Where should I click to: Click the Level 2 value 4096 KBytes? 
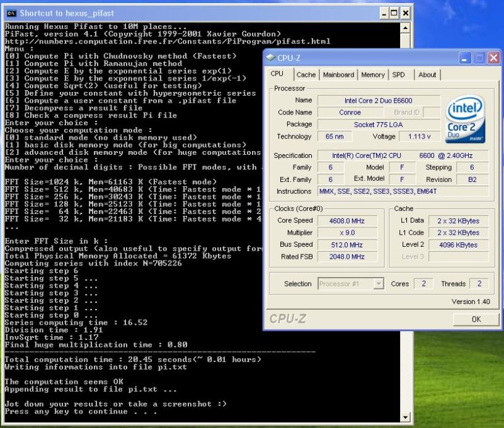point(459,245)
